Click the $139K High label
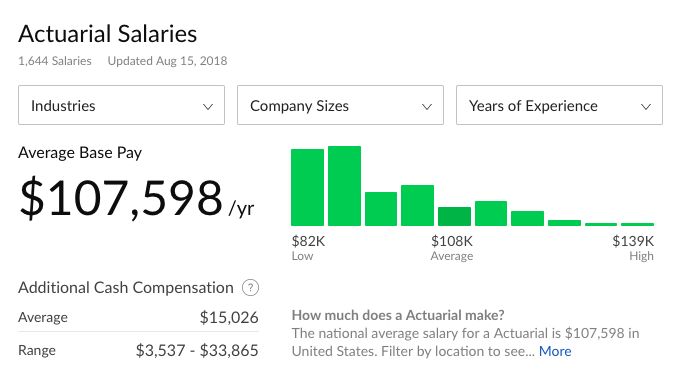This screenshot has width=682, height=377. point(633,248)
